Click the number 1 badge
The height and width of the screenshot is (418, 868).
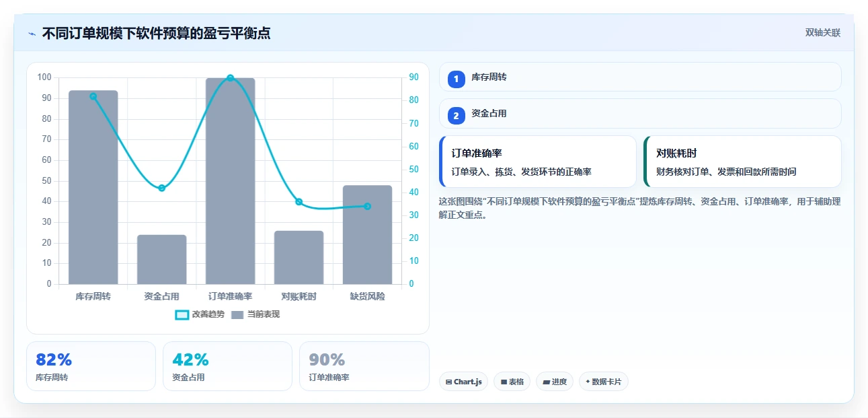click(457, 79)
